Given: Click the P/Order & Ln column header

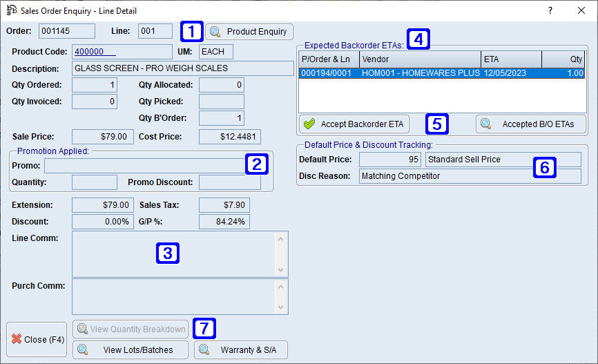Looking at the screenshot, I should (x=329, y=59).
